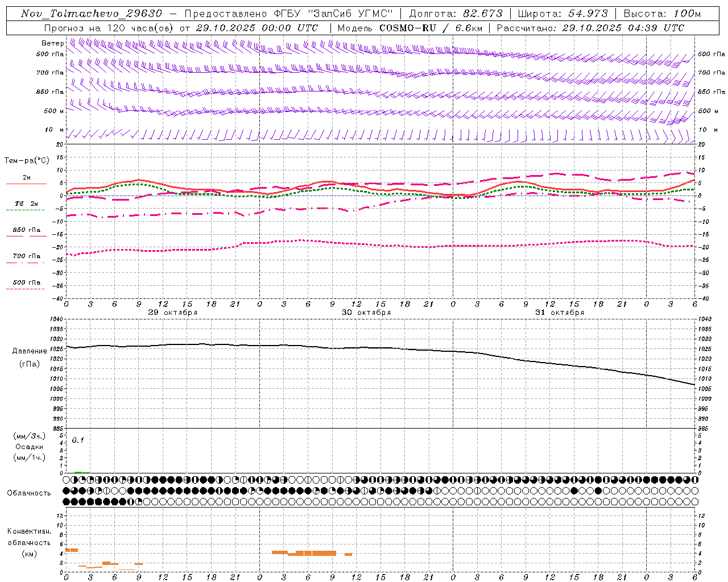Click the date label 29 октября
The width and height of the screenshot is (728, 582).
point(173,313)
